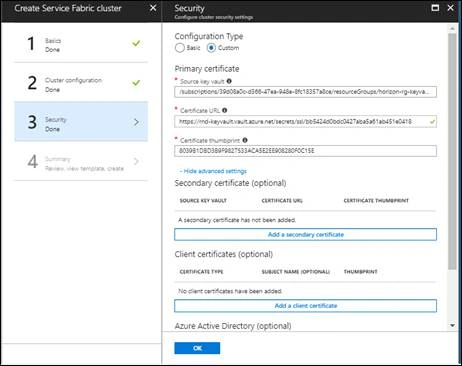The image size is (462, 366).
Task: Click Client certificates (optional) heading
Action: point(224,254)
